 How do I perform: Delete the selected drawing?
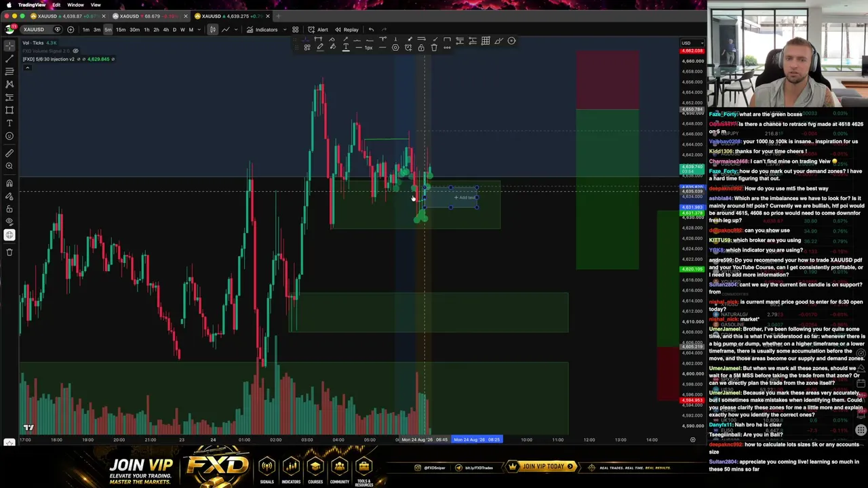(x=434, y=47)
